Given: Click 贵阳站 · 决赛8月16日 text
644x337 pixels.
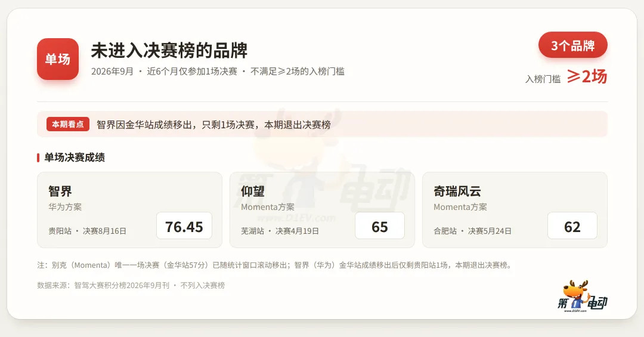Looking at the screenshot, I should (x=87, y=231).
